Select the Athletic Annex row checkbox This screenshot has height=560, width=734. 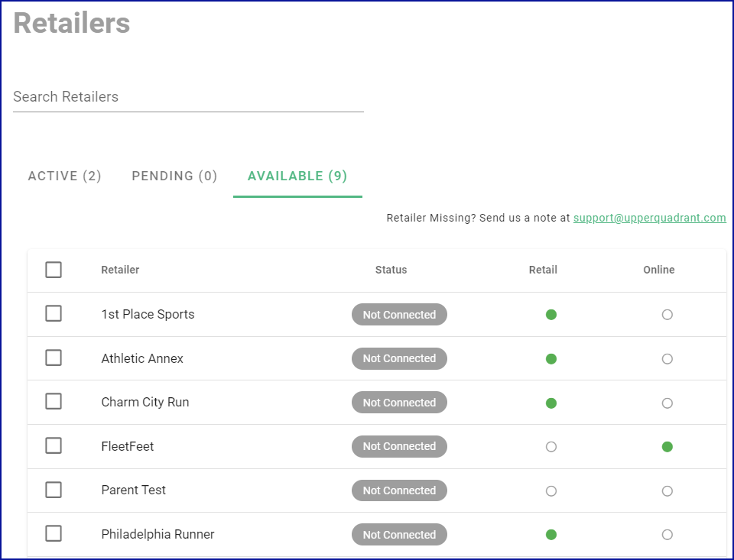coord(54,358)
